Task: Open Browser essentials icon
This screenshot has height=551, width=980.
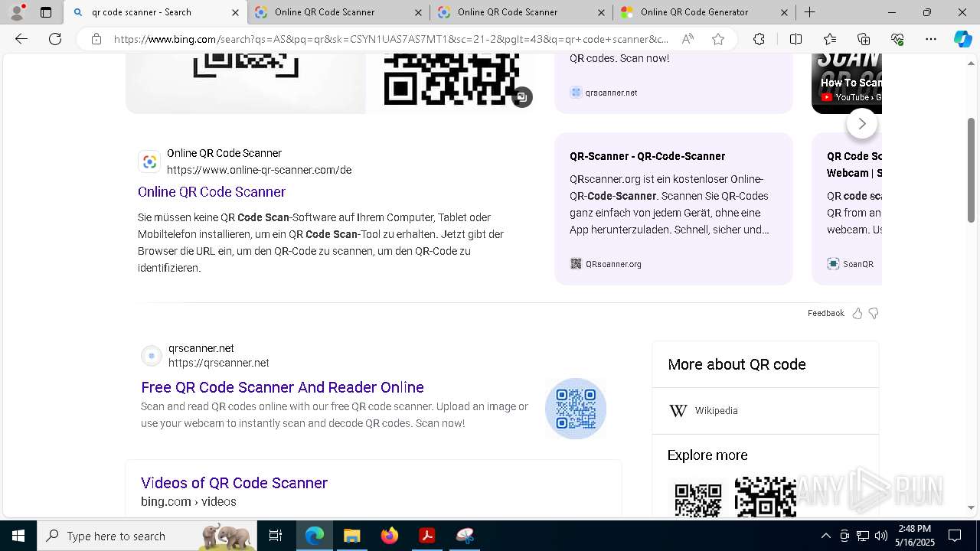Action: 897,39
